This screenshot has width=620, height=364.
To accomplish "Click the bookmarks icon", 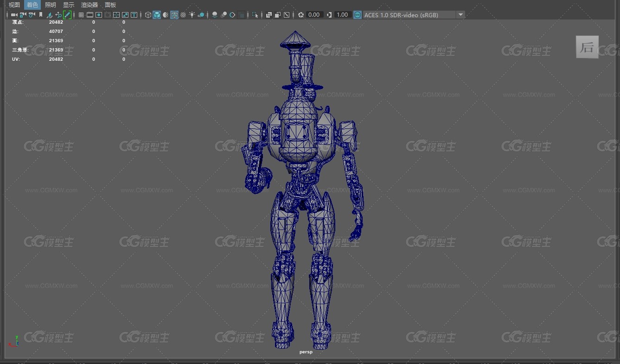I will pos(41,15).
